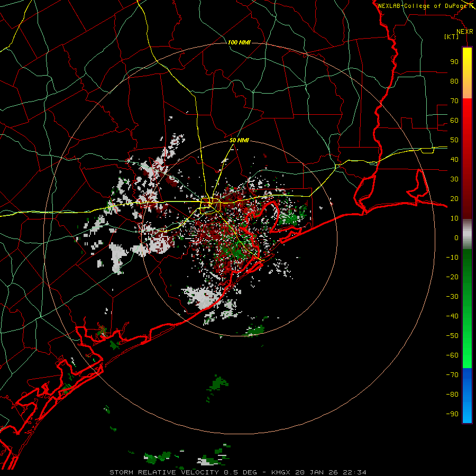Select the "-50" velocity scale label
The image size is (476, 476).
[x=452, y=336]
